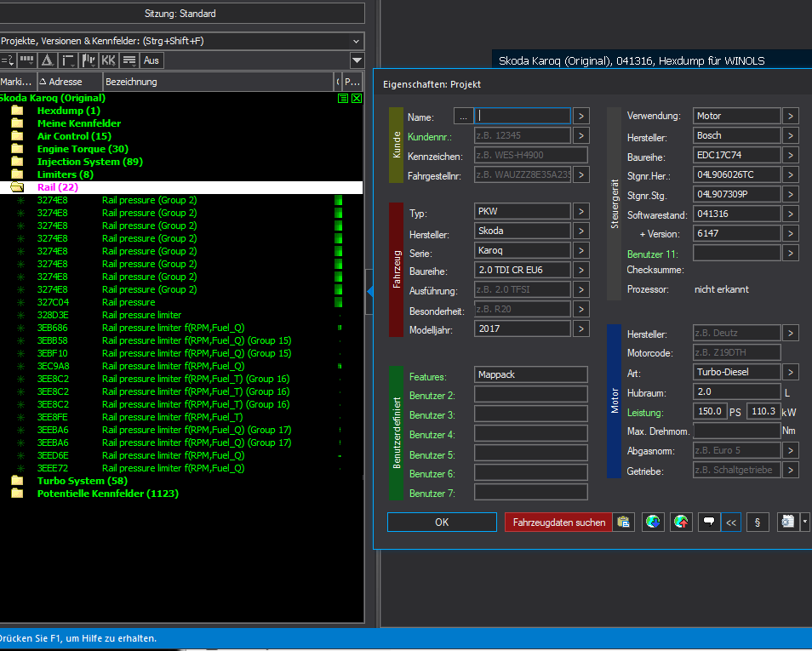
Task: Click the KK icon in the project toolbar
Action: (108, 60)
